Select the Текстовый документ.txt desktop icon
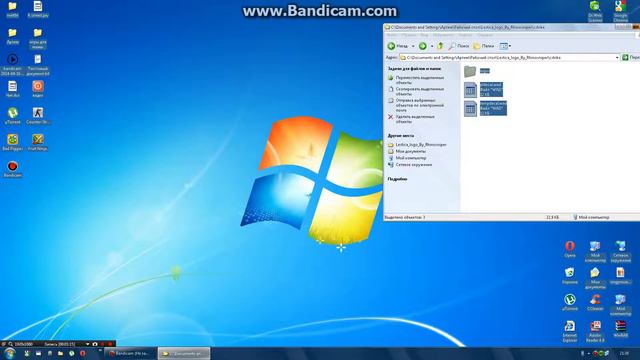Image resolution: width=640 pixels, height=360 pixels. coord(38,64)
